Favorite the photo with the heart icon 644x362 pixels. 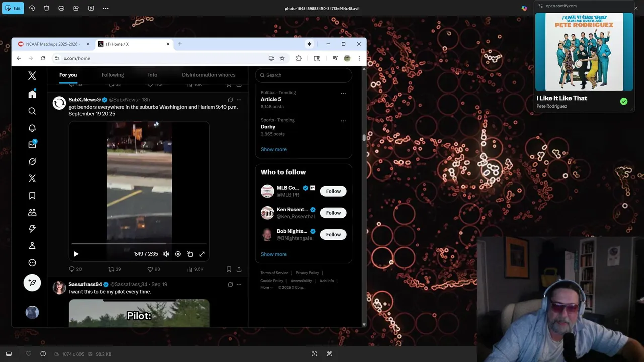(x=29, y=354)
